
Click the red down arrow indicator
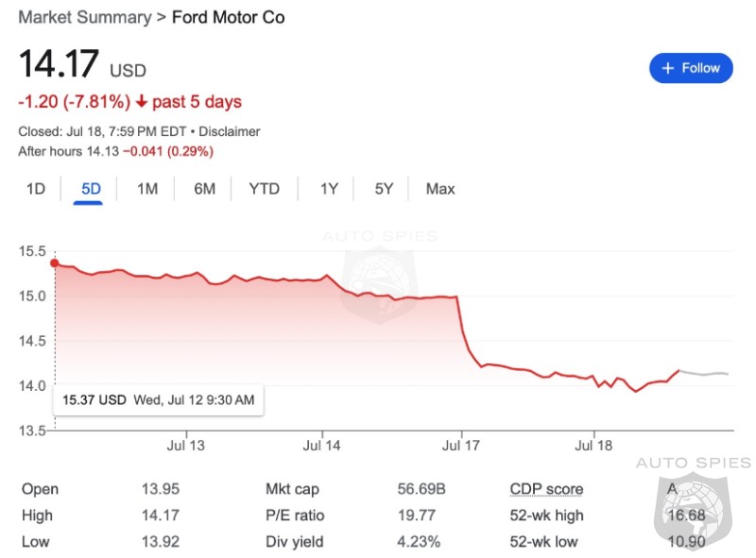(143, 102)
